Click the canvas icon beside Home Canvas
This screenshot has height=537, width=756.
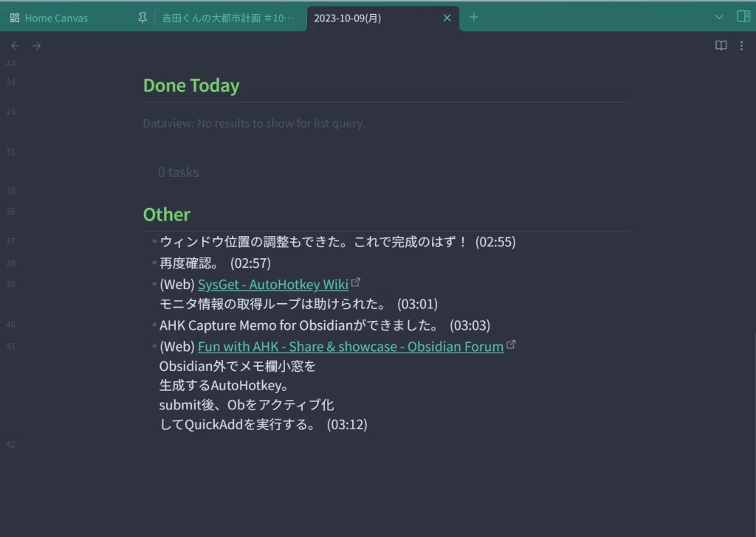pyautogui.click(x=15, y=18)
